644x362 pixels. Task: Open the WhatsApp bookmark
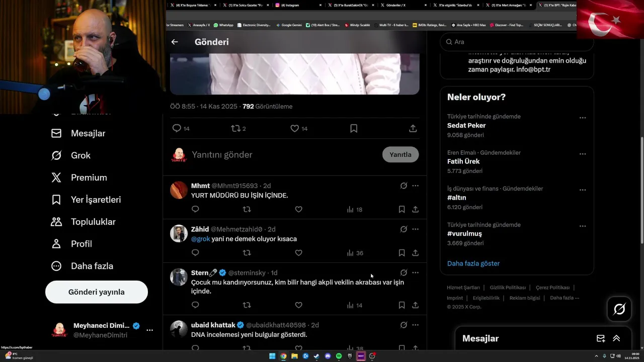223,25
